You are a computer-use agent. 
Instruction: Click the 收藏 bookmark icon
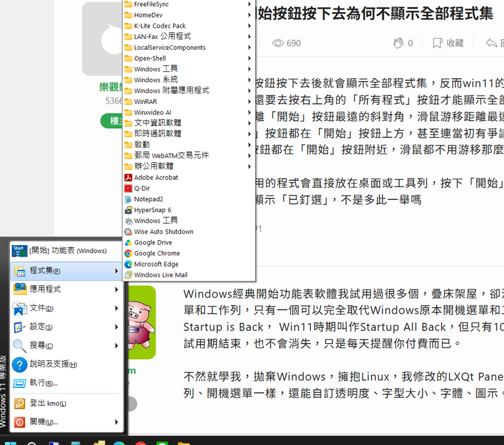click(x=437, y=43)
